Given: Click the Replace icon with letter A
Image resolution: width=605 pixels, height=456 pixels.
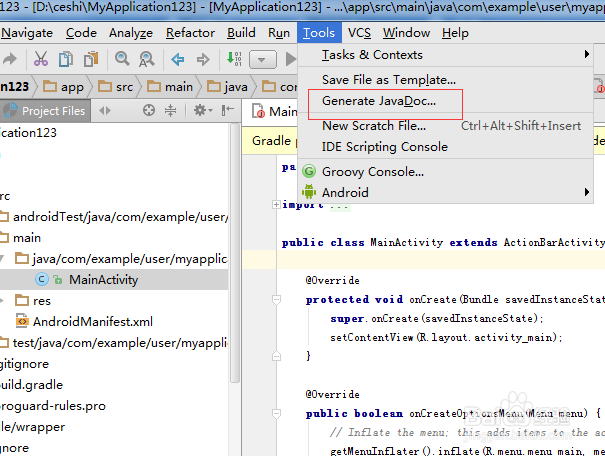Looking at the screenshot, I should pos(147,59).
